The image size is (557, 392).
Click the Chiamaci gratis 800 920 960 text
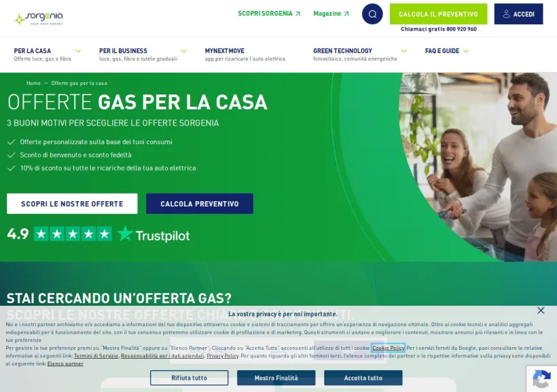(438, 29)
